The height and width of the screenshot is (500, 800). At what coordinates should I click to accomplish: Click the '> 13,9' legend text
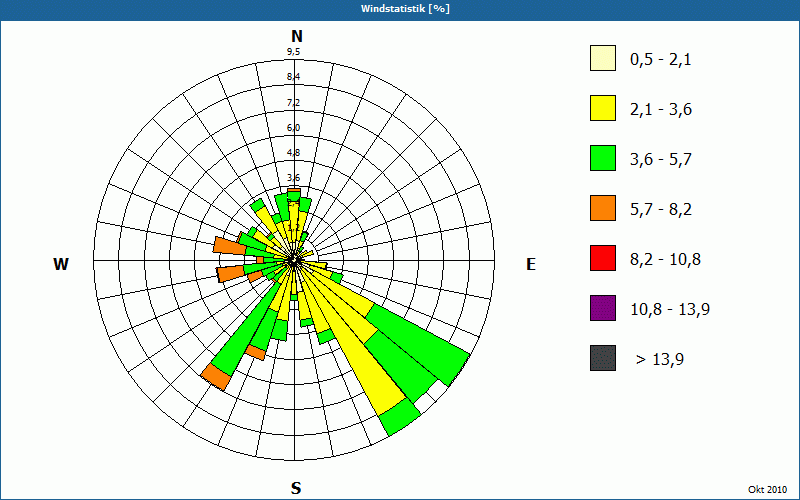click(660, 360)
